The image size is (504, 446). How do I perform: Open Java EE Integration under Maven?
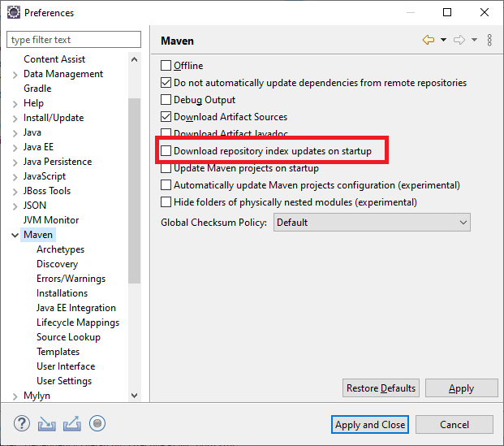pos(76,308)
